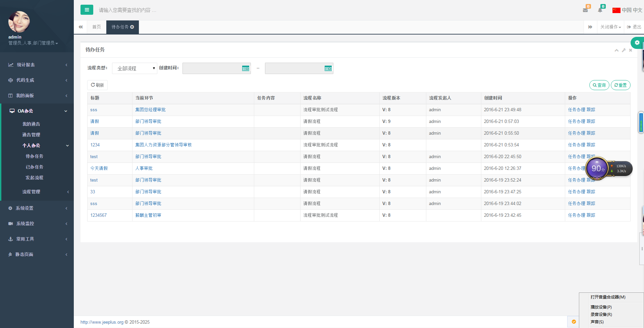Viewport: 644px width, 328px height.
Task: Select 已办任务 in the sidebar
Action: point(35,167)
